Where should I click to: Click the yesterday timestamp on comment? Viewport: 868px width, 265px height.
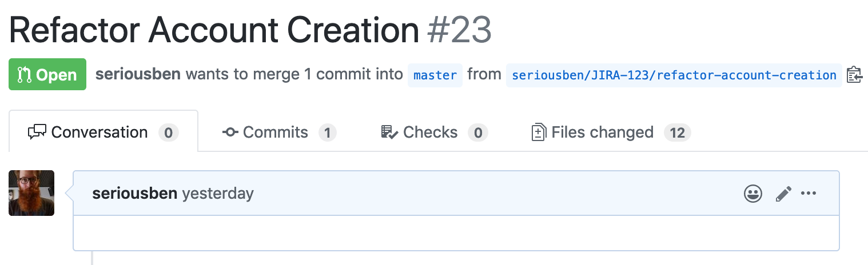[x=217, y=194]
